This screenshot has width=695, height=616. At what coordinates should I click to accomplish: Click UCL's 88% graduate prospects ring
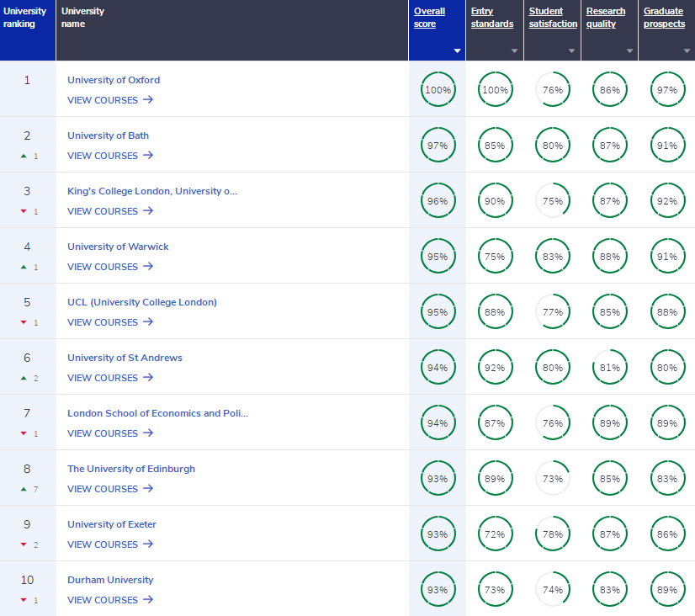pyautogui.click(x=667, y=312)
